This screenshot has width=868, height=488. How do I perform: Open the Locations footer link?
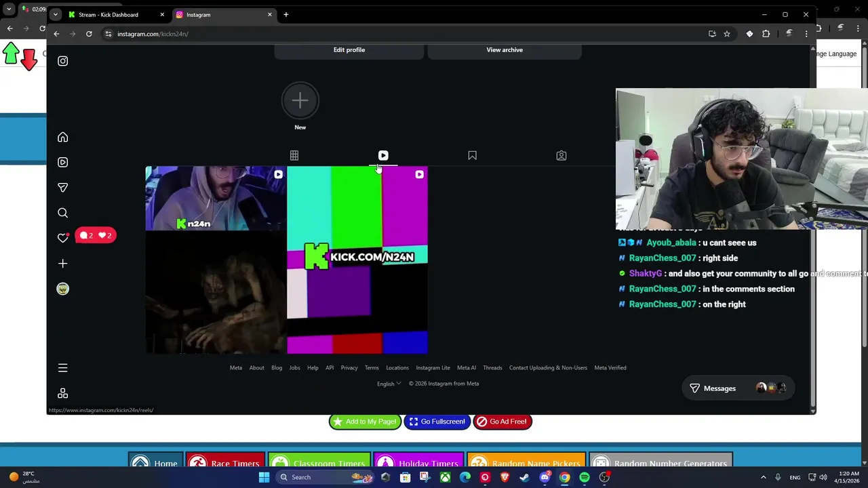click(397, 368)
